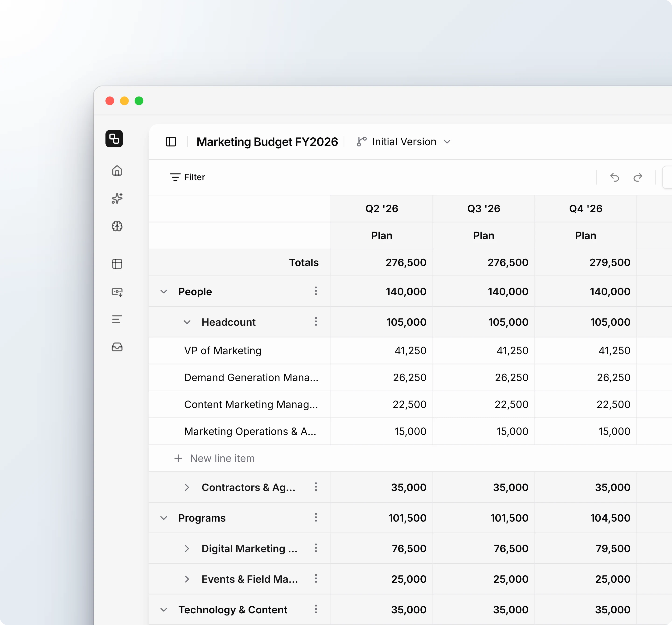Image resolution: width=672 pixels, height=625 pixels.
Task: Click the Marketing Budget FY2026 title
Action: coord(267,142)
